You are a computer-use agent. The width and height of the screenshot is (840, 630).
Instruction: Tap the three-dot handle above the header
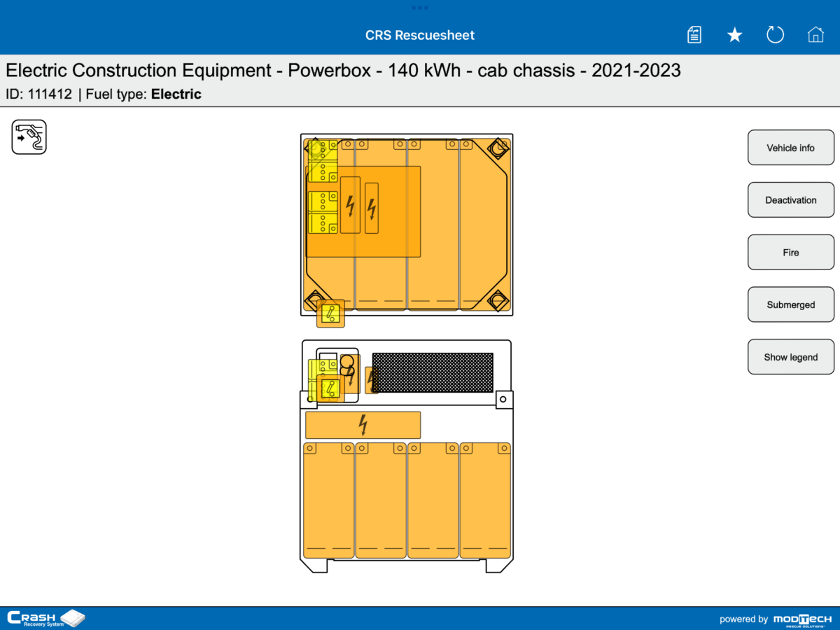coord(420,8)
